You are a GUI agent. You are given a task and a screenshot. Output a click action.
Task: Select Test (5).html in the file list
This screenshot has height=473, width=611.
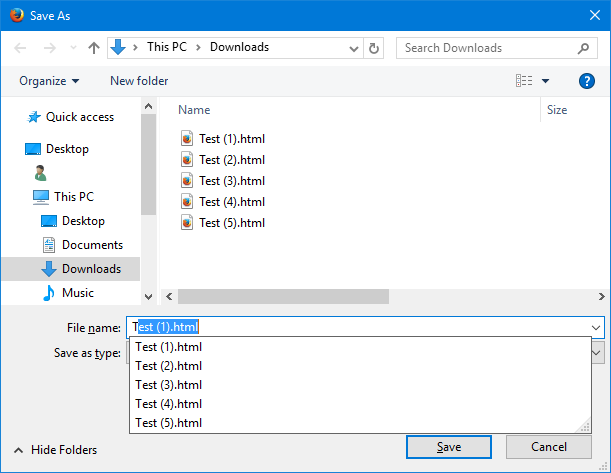click(223, 223)
